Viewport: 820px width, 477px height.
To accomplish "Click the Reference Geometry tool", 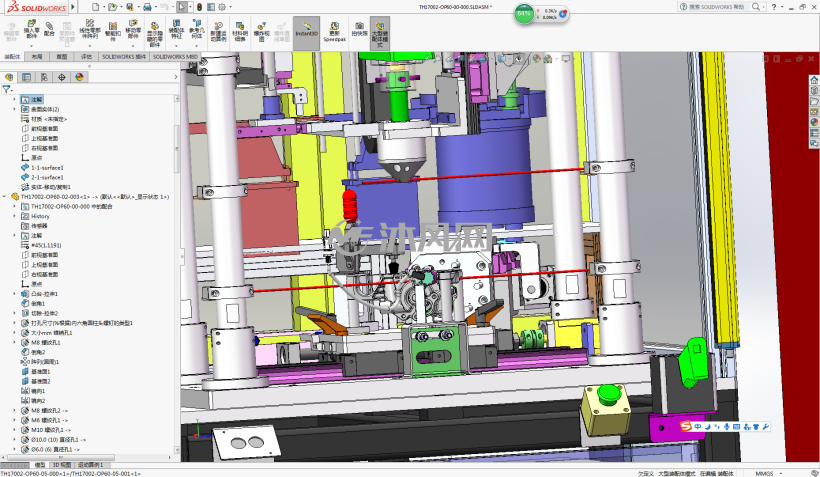I will (197, 29).
